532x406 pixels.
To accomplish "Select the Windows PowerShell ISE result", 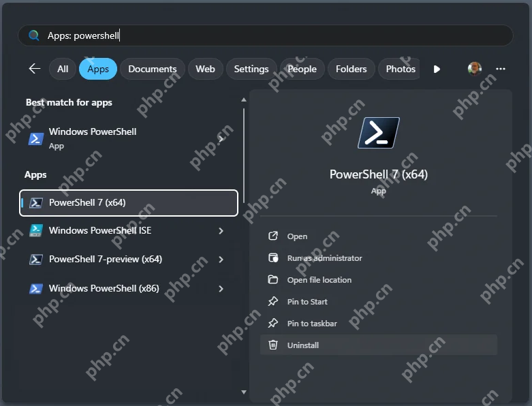I will coord(128,231).
